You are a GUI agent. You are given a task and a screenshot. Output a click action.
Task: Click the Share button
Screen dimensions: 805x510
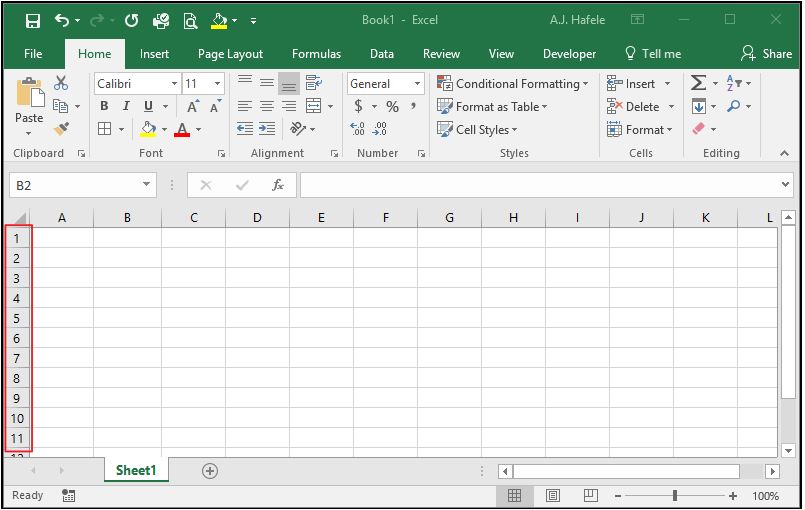(766, 54)
